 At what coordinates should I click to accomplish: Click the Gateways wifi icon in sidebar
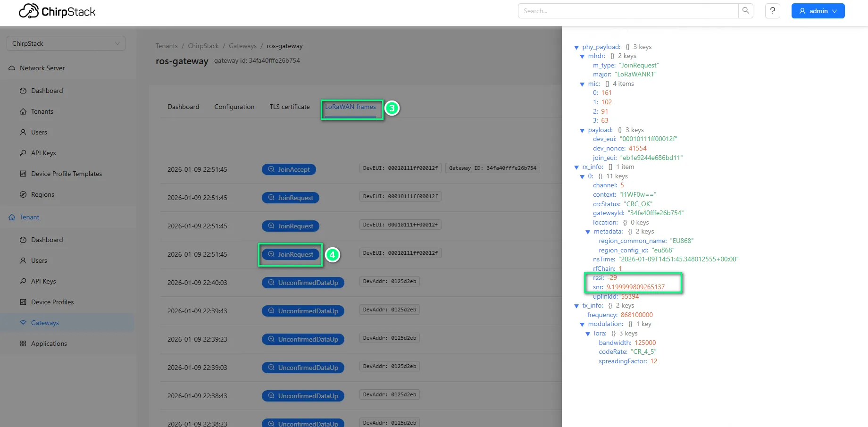coord(23,323)
